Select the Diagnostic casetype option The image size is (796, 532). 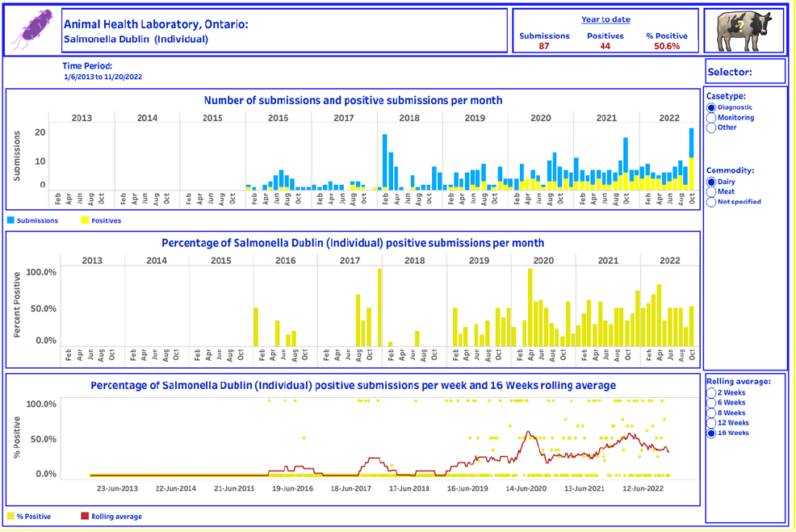tap(711, 107)
